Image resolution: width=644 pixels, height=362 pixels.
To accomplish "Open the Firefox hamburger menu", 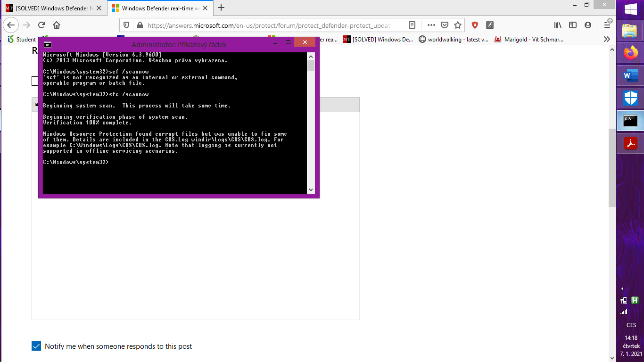I will point(607,25).
